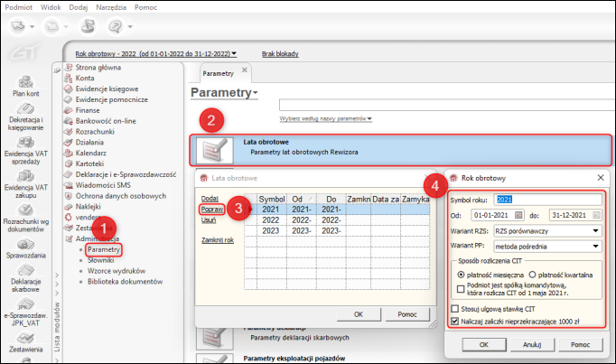Open Wybierz według nazwy parametrów dropdown
The width and height of the screenshot is (616, 364).
click(326, 118)
